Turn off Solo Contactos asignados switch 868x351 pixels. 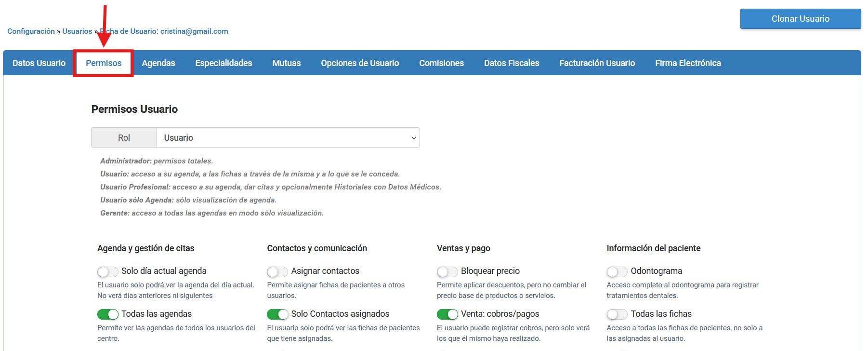277,314
